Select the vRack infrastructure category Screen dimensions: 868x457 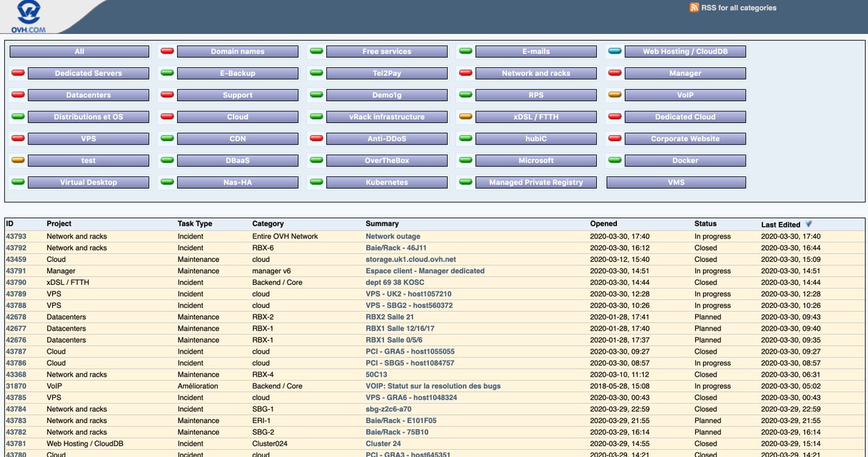[x=387, y=116]
